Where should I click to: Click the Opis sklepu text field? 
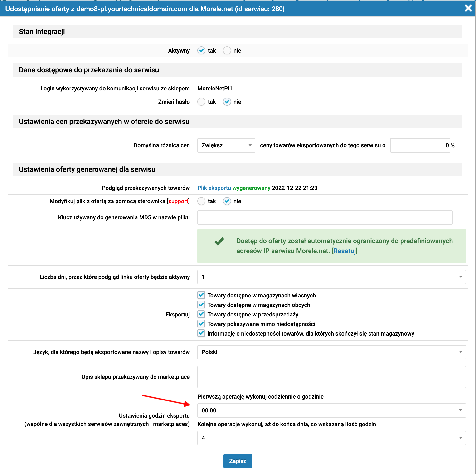coord(331,377)
